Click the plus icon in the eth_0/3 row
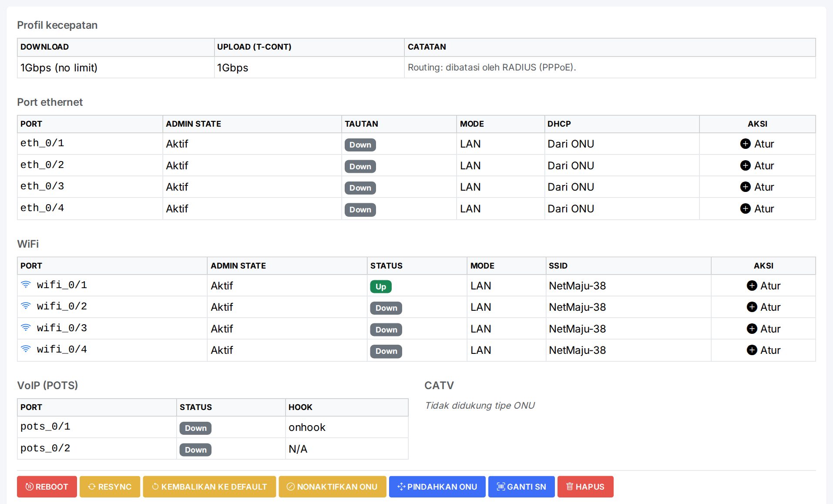 (x=745, y=187)
